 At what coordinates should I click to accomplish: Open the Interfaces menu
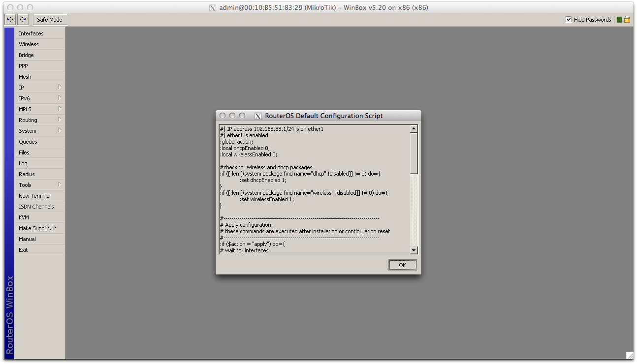pyautogui.click(x=40, y=33)
